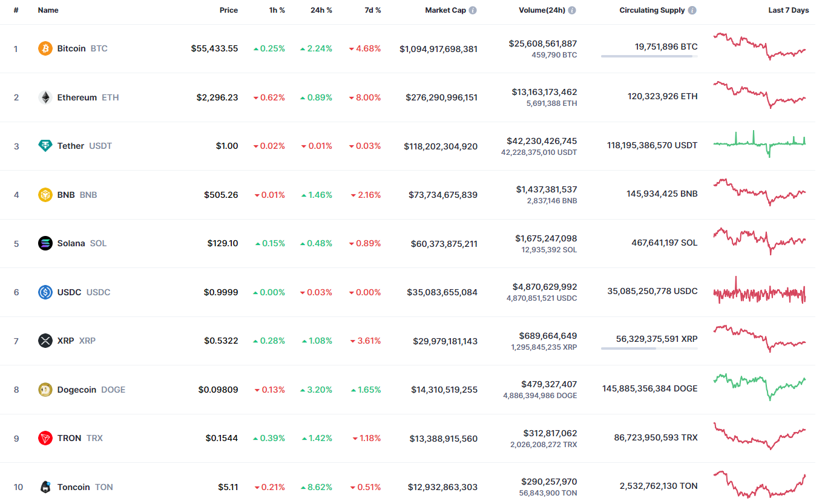The height and width of the screenshot is (504, 825).
Task: Open Dogecoin's last 7 days sparkline chart
Action: [760, 386]
